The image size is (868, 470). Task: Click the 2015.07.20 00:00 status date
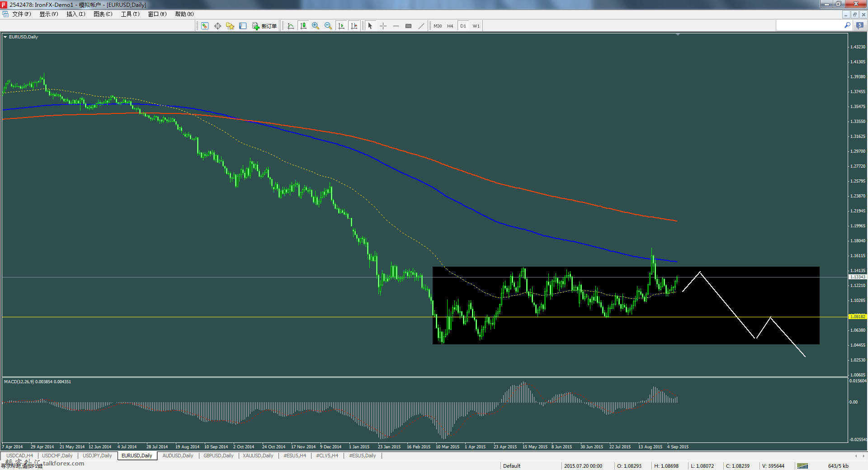point(583,466)
